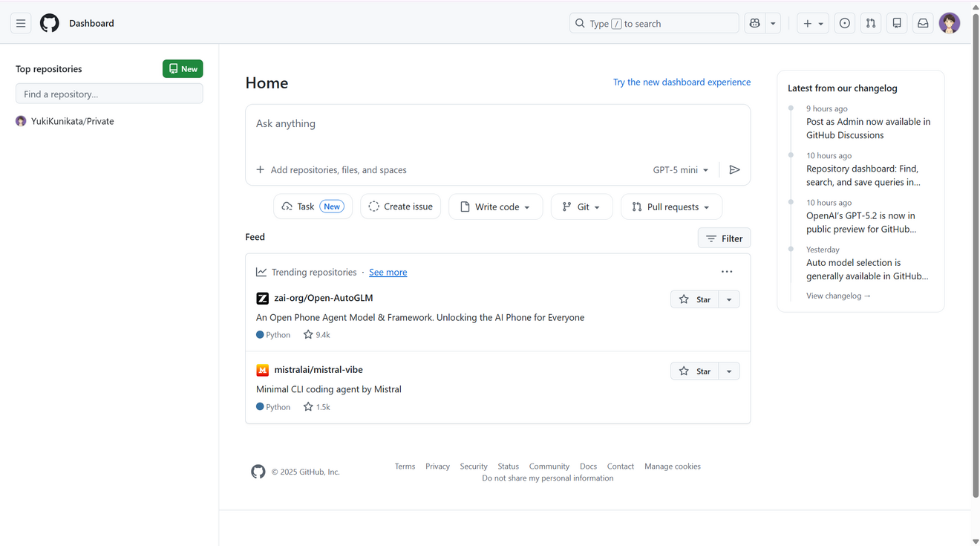Click the GitHub Octocat logo in header
980x546 pixels.
pos(50,24)
